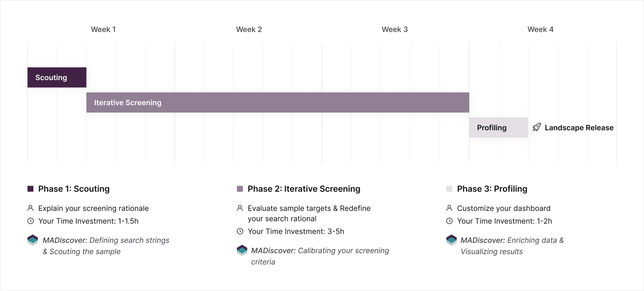Click the person icon under Phase 1: Scouting
This screenshot has width=644, height=291.
coord(30,208)
